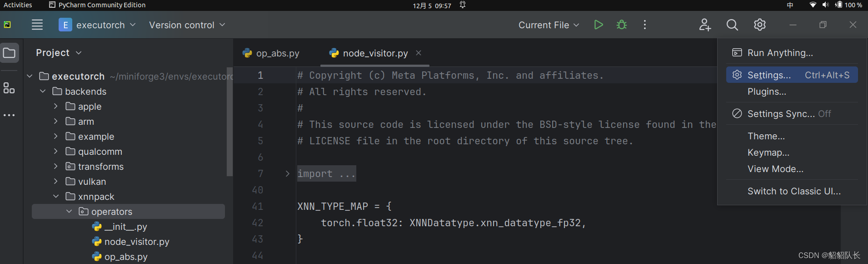The image size is (868, 264).
Task: Open the main hamburger menu
Action: (37, 25)
